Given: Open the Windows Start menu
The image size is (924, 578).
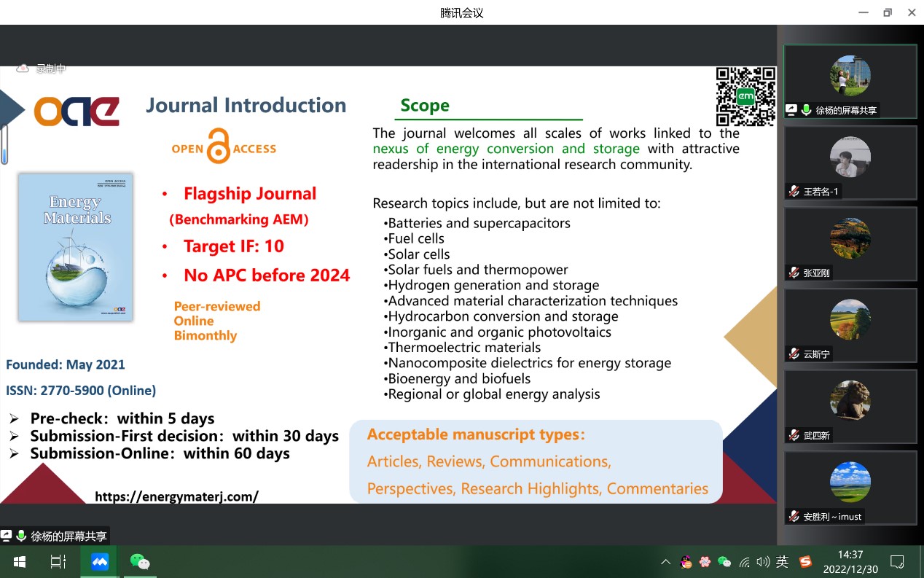Looking at the screenshot, I should (x=20, y=562).
